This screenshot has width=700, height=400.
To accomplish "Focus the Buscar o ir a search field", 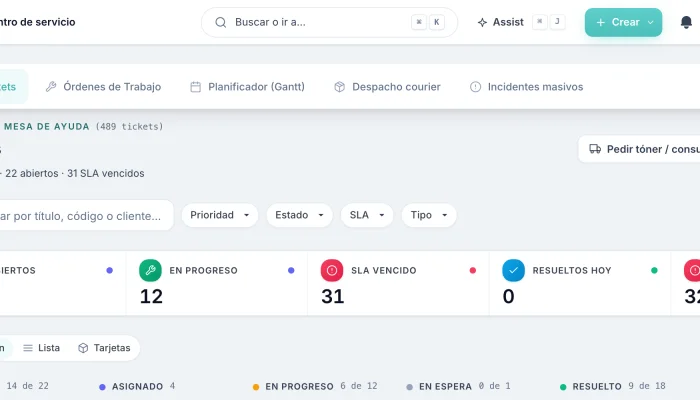I will [329, 22].
